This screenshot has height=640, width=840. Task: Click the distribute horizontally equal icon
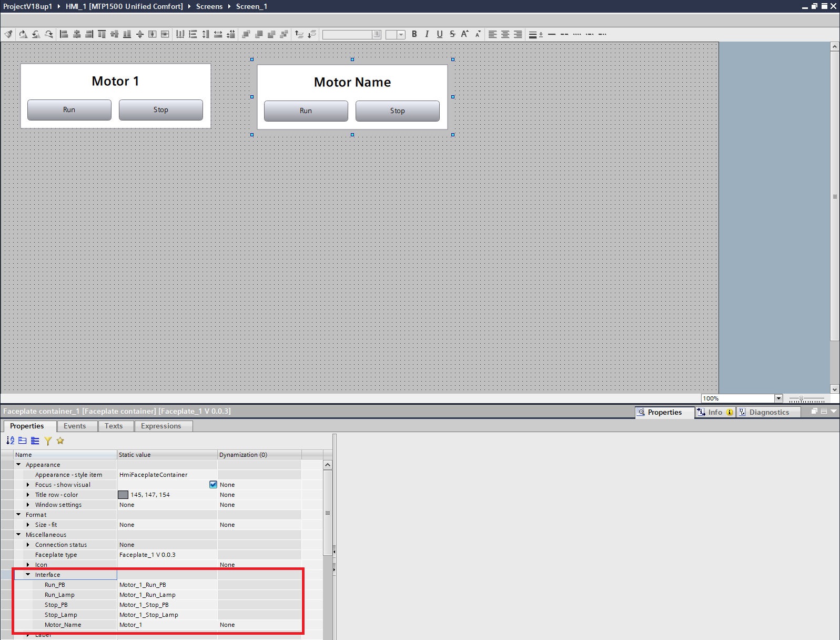180,34
